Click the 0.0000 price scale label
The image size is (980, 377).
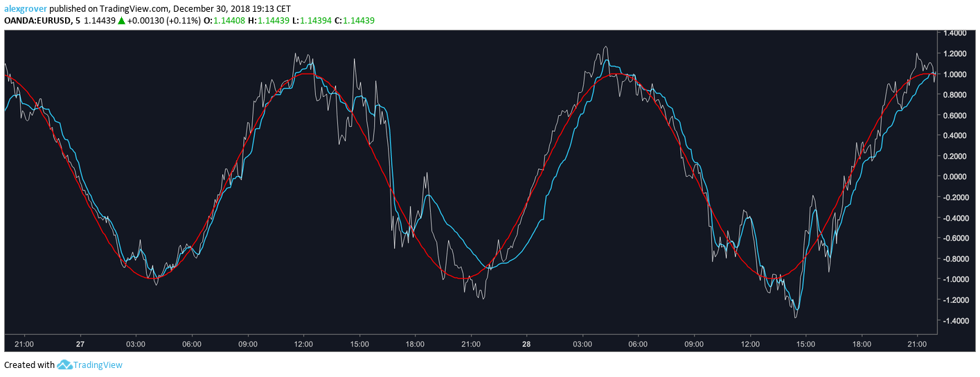tap(954, 177)
